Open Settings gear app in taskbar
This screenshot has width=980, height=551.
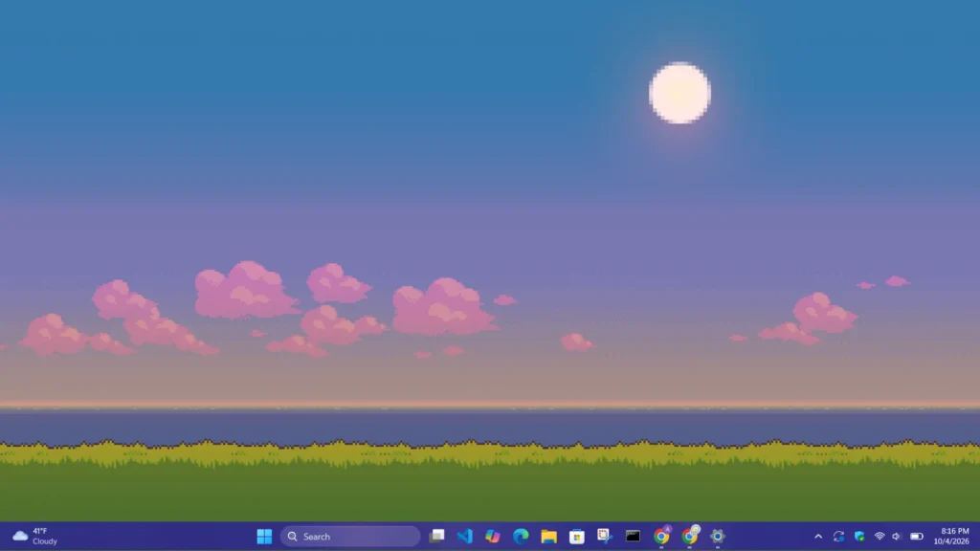pos(718,536)
